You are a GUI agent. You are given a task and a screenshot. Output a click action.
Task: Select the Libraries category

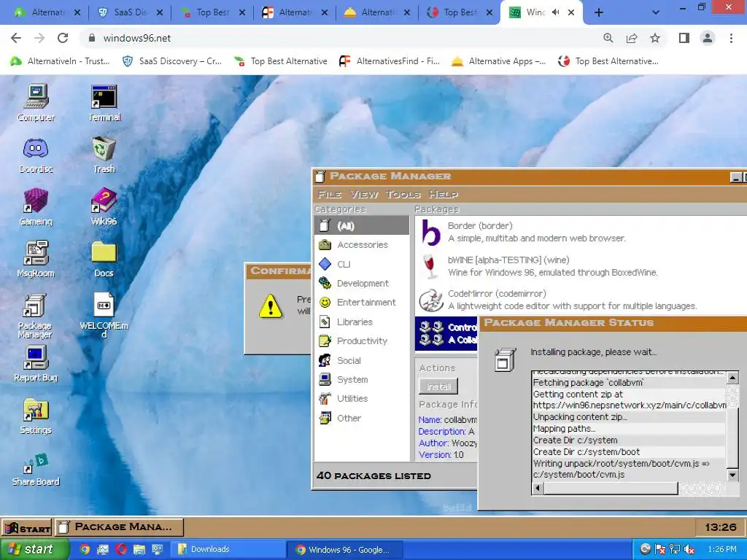(x=362, y=322)
